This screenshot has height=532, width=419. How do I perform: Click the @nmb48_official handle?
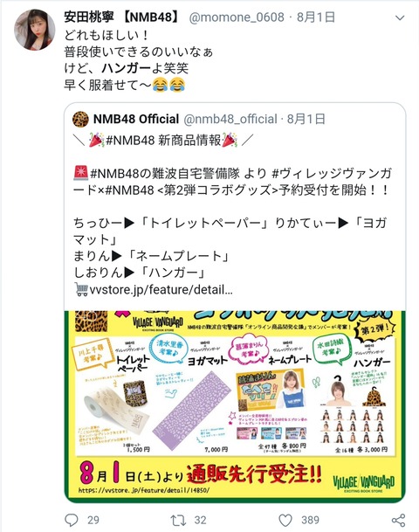tap(230, 119)
